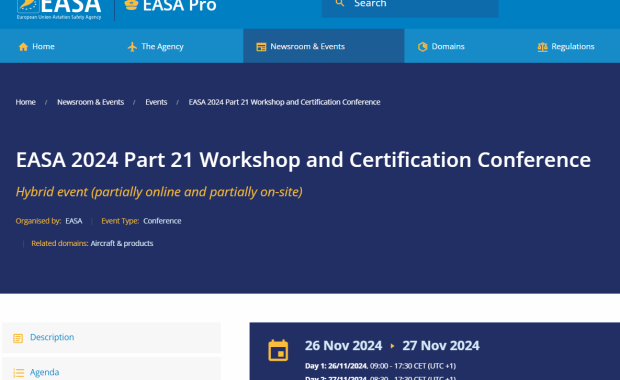Click the Home house icon in navigation

point(23,47)
